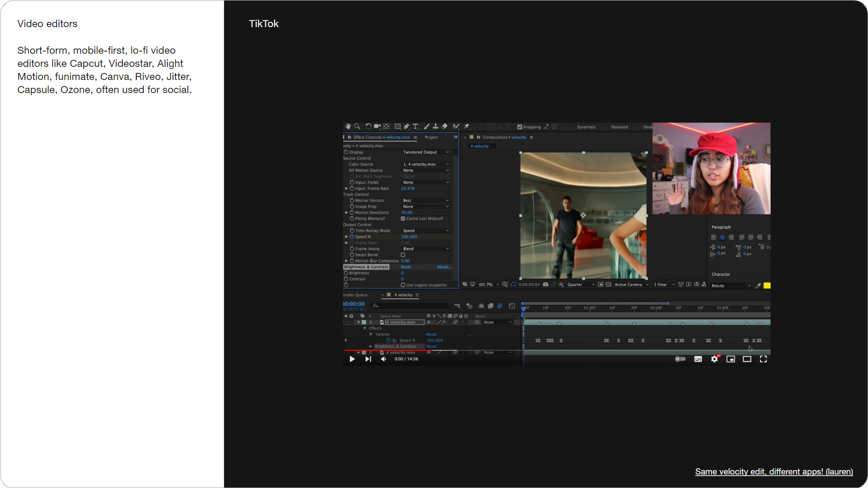Click the snapshot camera icon in viewer
868x488 pixels.
click(546, 284)
